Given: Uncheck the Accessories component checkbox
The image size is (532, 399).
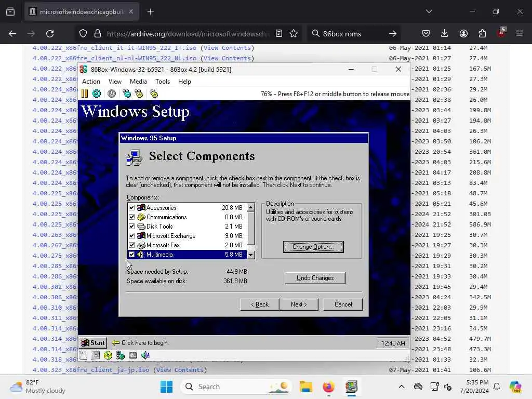Looking at the screenshot, I should pyautogui.click(x=131, y=208).
